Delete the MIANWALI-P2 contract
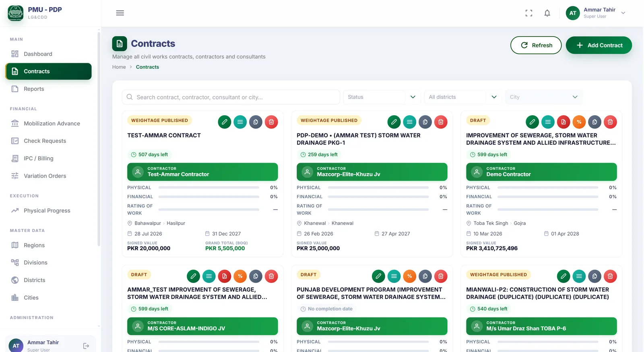This screenshot has height=352, width=644. 610,276
